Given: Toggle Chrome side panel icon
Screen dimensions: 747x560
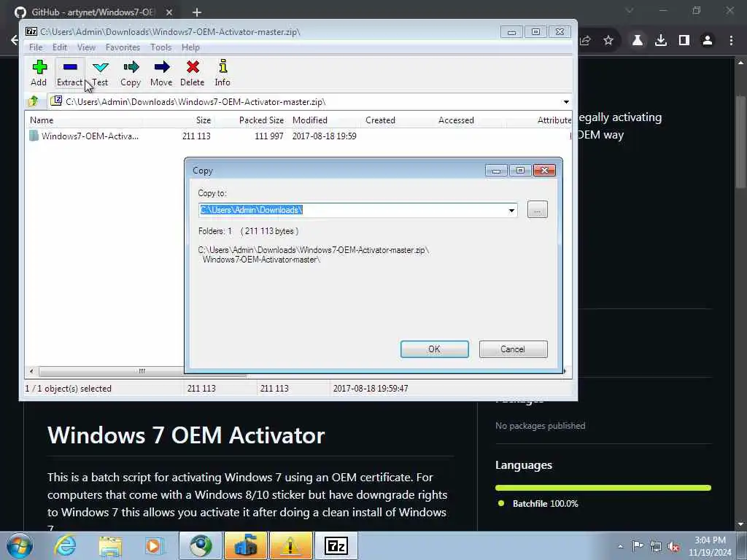Looking at the screenshot, I should click(684, 41).
